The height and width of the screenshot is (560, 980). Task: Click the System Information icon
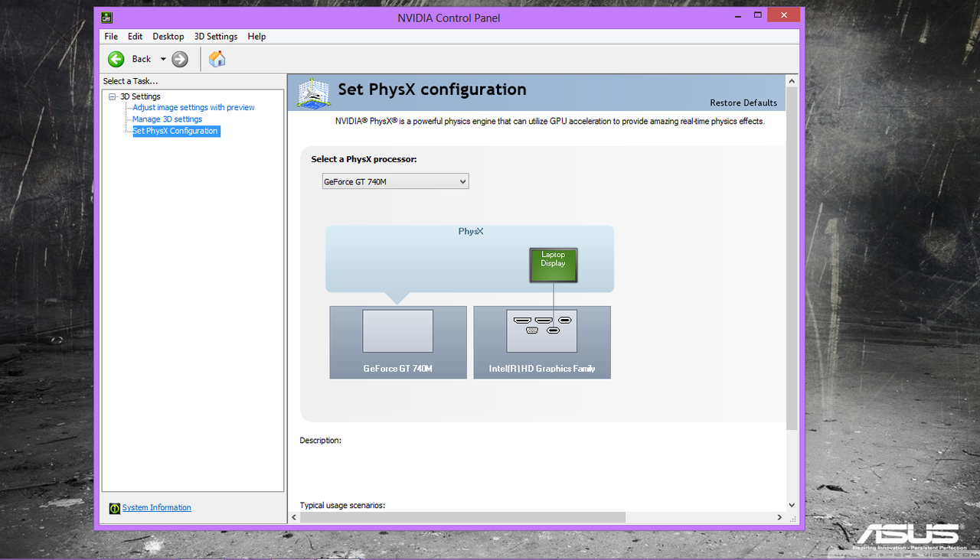115,508
